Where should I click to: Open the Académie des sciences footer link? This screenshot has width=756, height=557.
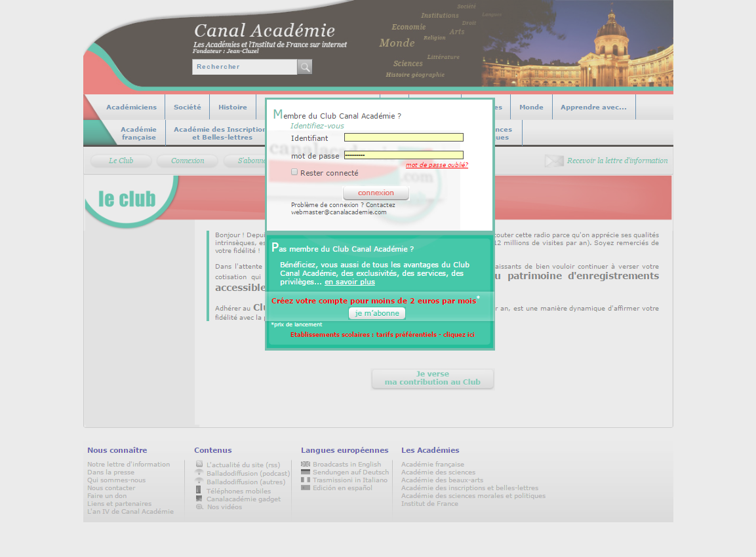click(438, 472)
